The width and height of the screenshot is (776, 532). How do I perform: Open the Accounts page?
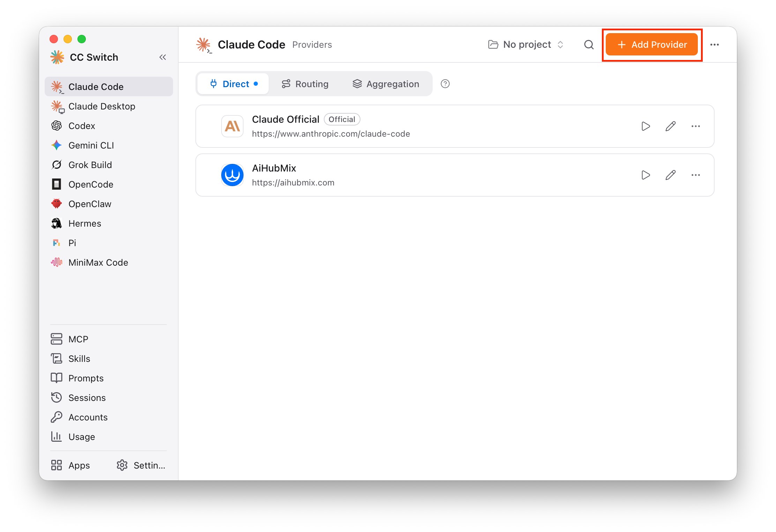[x=109, y=417]
